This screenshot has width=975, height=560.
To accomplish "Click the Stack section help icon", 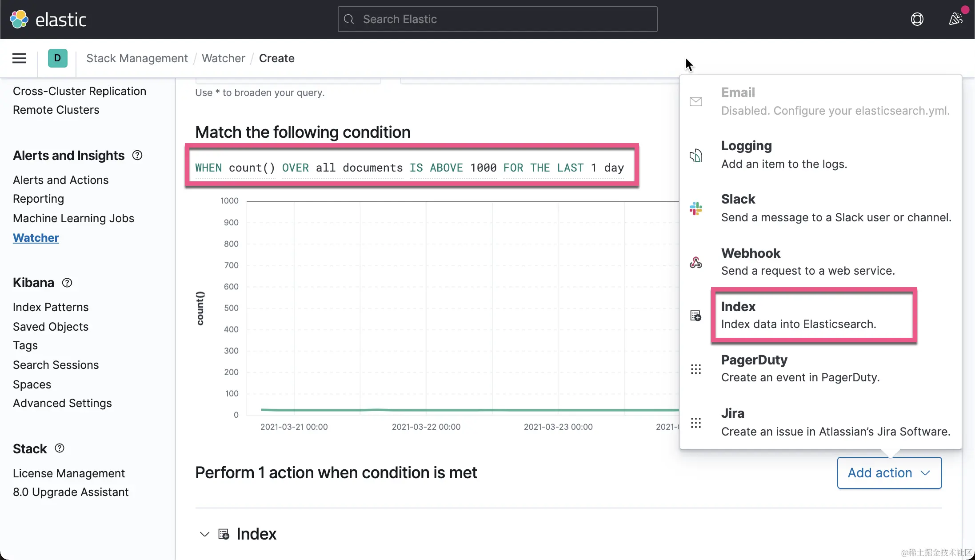I will click(x=60, y=448).
